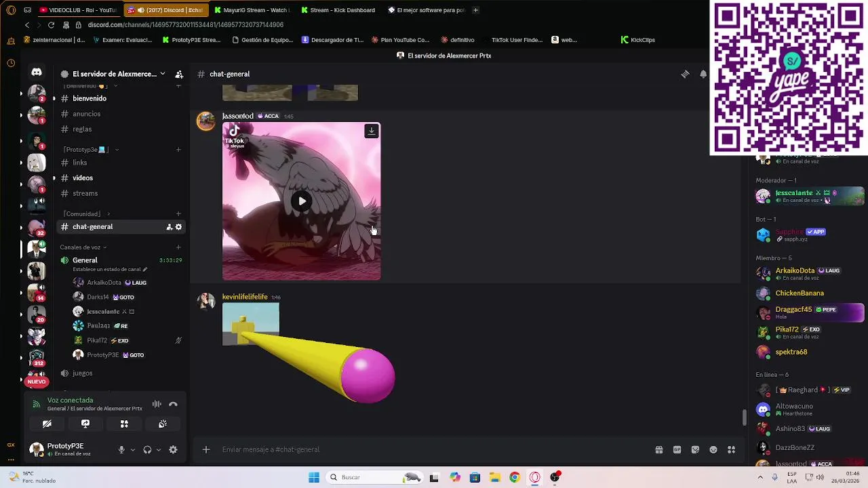Click member spektra68 in member list
This screenshot has width=868, height=488.
point(791,352)
